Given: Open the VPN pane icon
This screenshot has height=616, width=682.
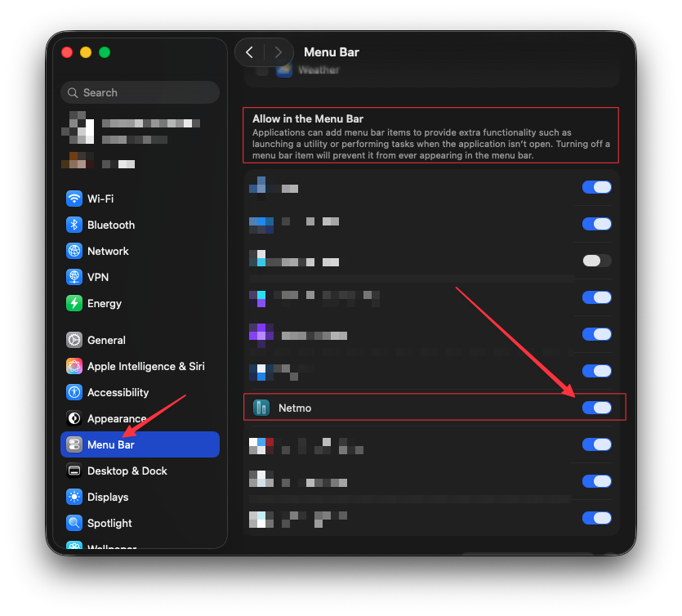Looking at the screenshot, I should (74, 277).
